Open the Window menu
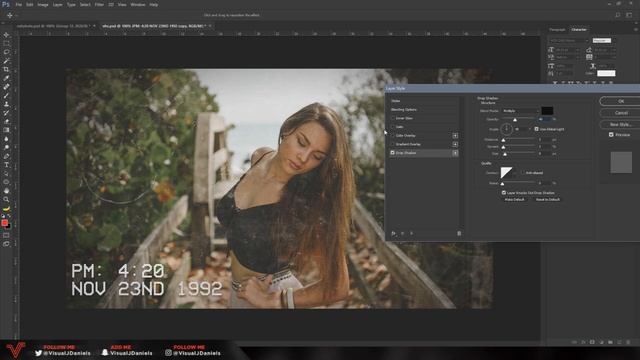Screen dimensions: 640x360 (x=138, y=4)
